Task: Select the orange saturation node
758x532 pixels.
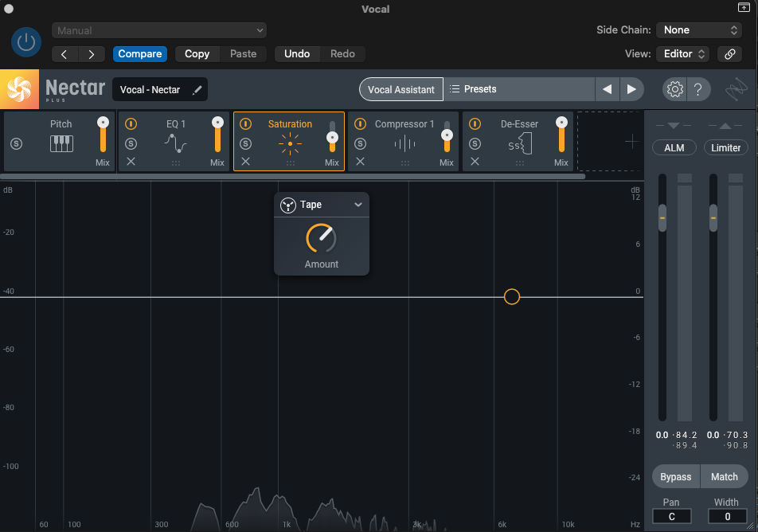Action: [x=511, y=296]
